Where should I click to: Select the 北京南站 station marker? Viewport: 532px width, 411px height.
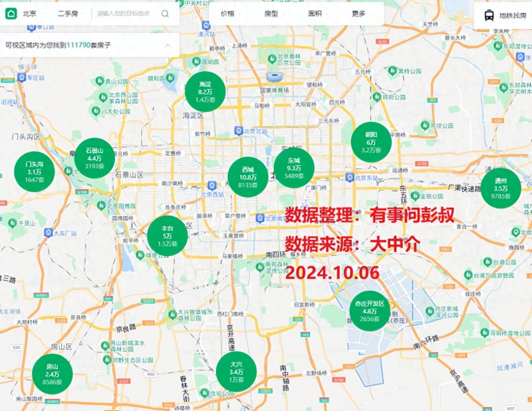[260, 218]
